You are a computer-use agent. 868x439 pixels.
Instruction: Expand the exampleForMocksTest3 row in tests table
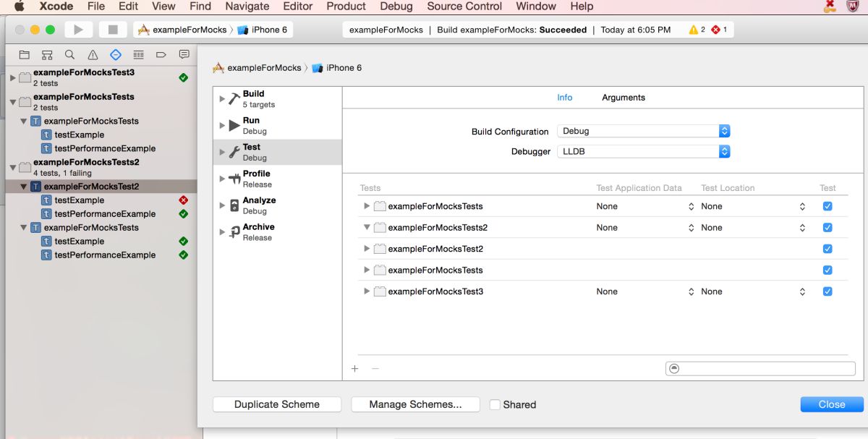[x=367, y=291]
